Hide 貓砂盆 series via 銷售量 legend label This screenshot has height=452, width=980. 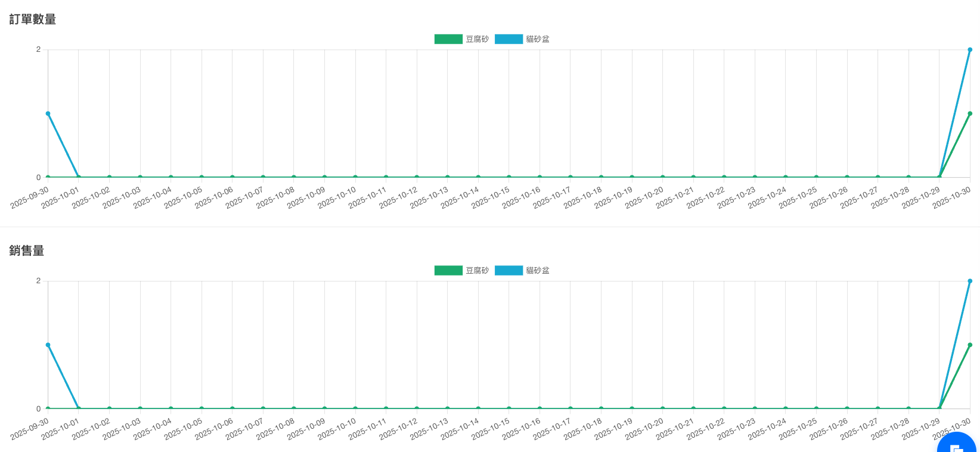point(538,271)
